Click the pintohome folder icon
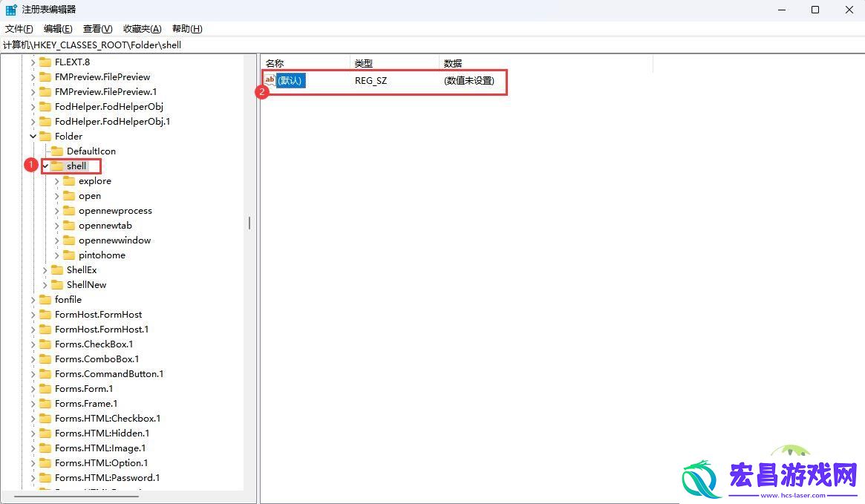This screenshot has width=865, height=504. 69,255
